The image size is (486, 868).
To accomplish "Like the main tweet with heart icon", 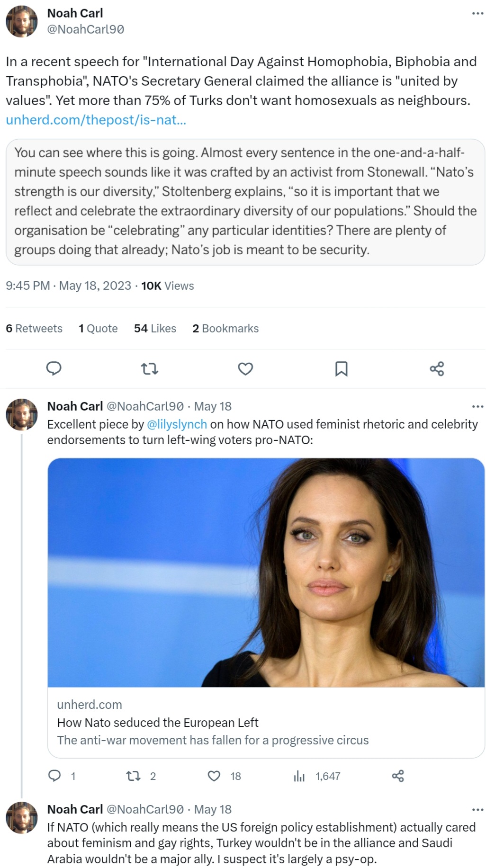I will (x=245, y=368).
